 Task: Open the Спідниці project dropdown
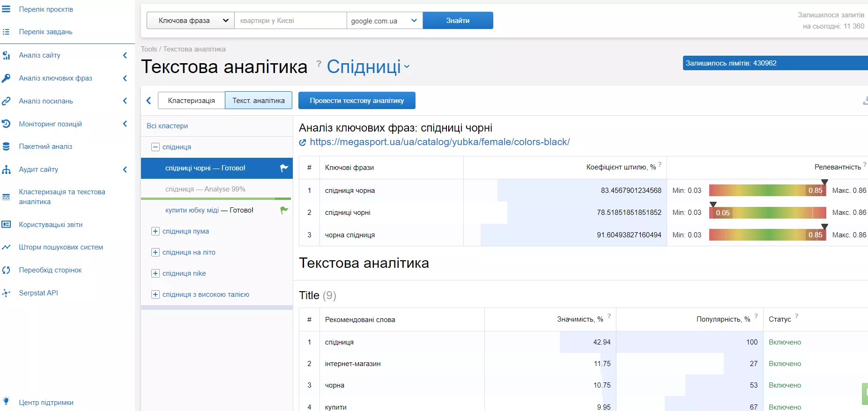368,67
